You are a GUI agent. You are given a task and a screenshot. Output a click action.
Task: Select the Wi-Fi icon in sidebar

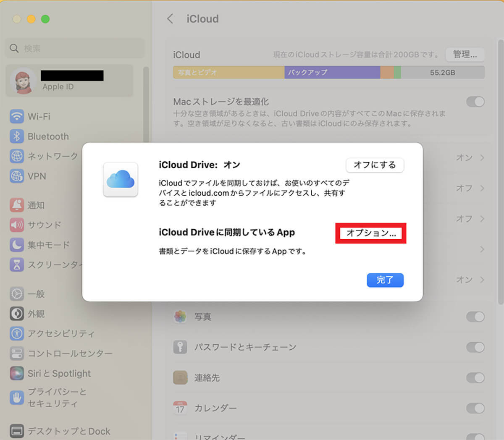(x=17, y=116)
